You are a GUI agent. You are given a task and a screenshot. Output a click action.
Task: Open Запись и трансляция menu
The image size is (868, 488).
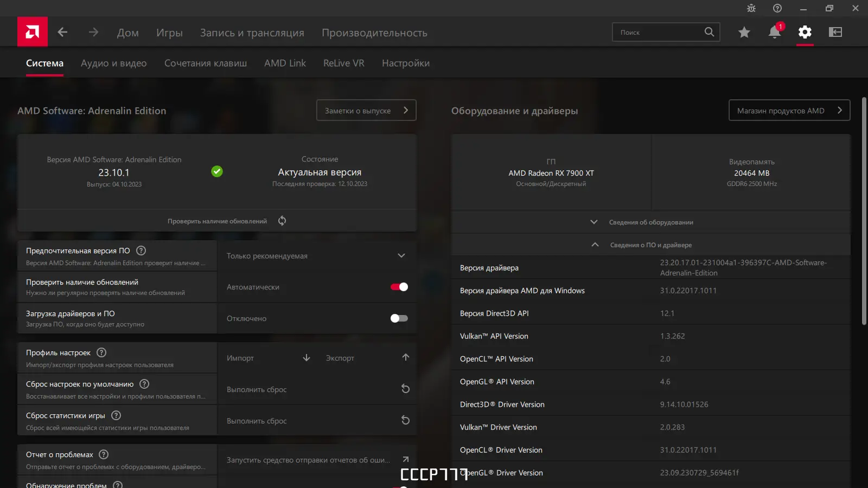[x=252, y=33]
